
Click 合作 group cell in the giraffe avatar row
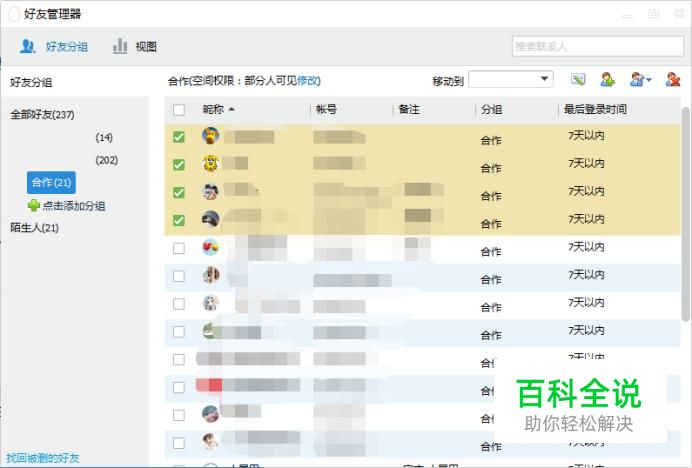(491, 140)
